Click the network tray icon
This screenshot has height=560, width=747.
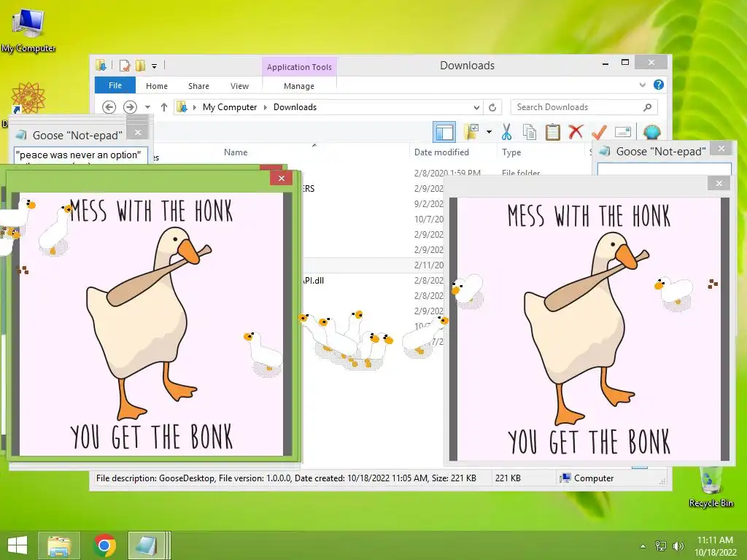point(661,545)
